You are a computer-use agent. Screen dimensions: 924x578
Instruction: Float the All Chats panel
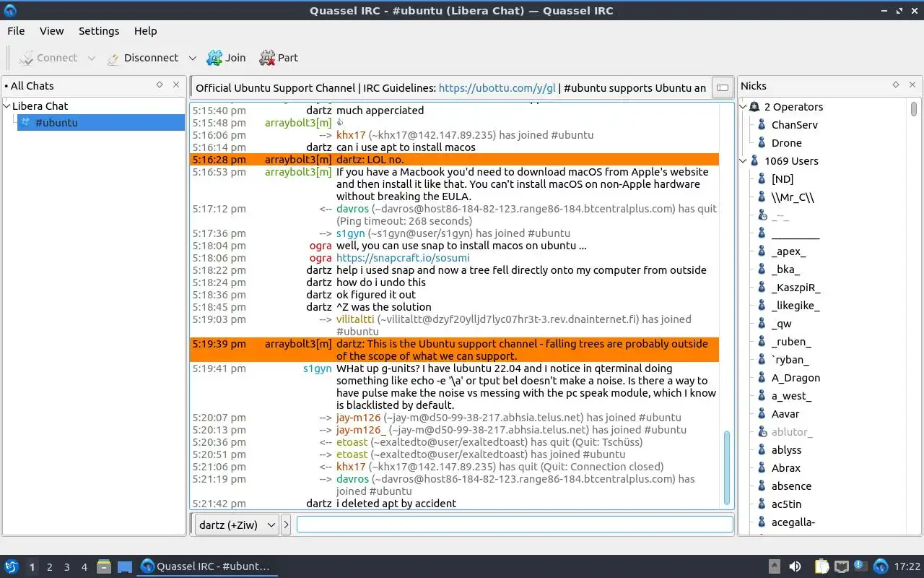point(160,85)
